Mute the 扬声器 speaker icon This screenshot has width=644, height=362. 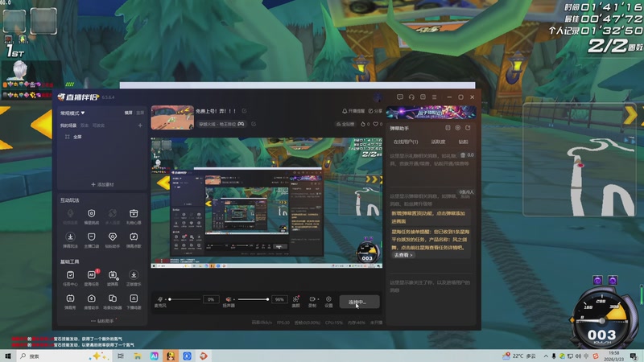click(229, 299)
